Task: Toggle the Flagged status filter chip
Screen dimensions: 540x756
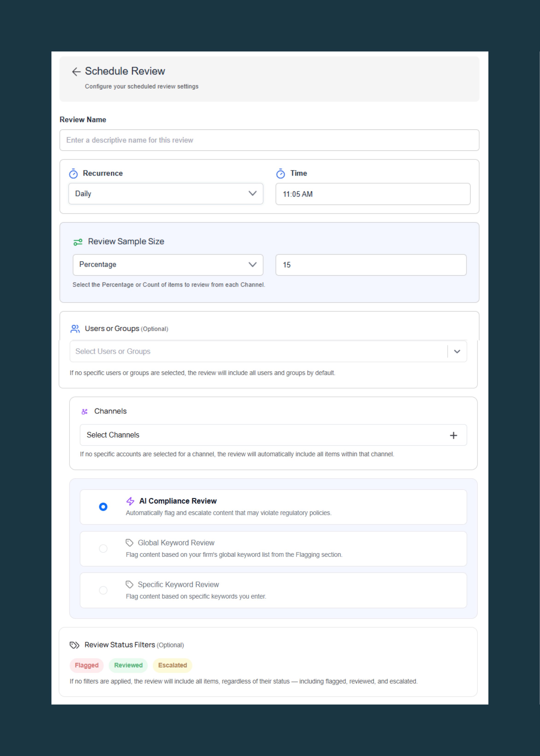Action: (86, 665)
